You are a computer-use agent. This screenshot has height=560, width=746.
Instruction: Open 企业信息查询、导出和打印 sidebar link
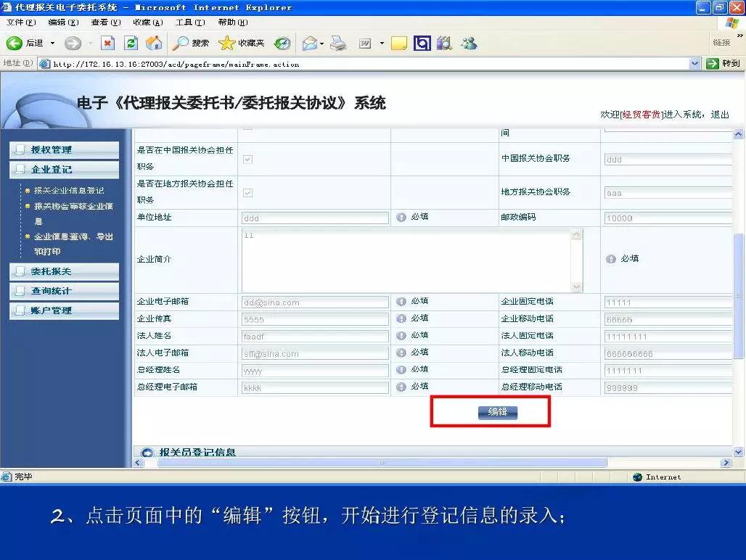pos(73,244)
